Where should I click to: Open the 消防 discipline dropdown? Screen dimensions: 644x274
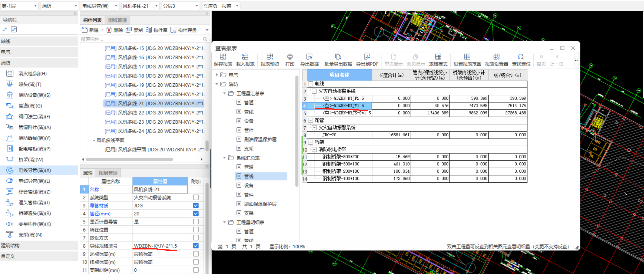click(59, 6)
